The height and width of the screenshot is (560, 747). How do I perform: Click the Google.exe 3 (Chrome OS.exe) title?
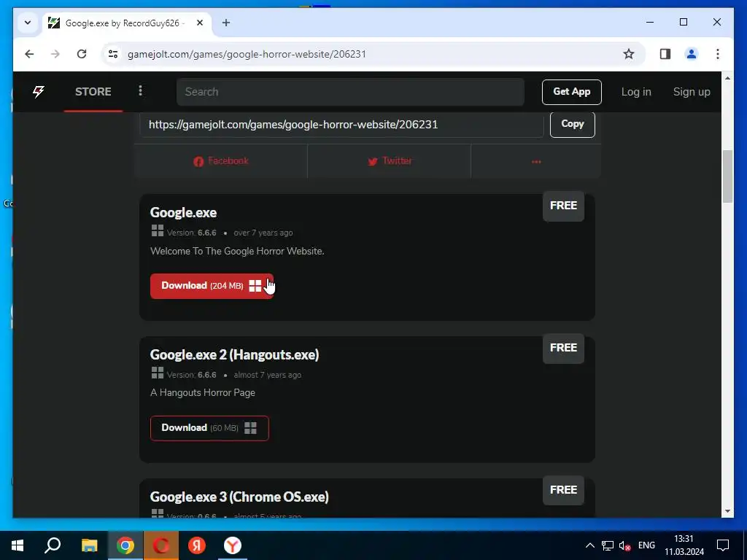pyautogui.click(x=239, y=497)
